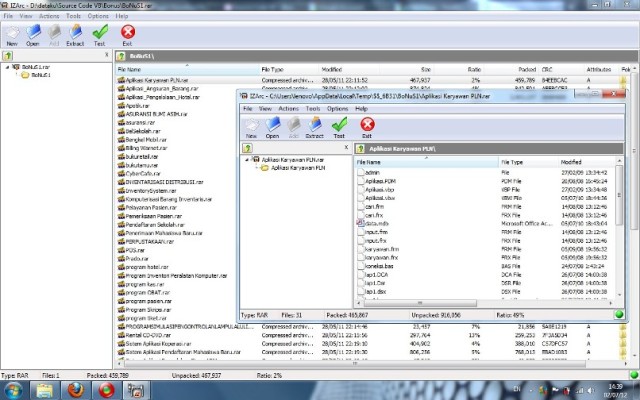Click Test checkmark in main IZArc toolbar
Viewport: 640px width, 400px height.
tap(100, 35)
